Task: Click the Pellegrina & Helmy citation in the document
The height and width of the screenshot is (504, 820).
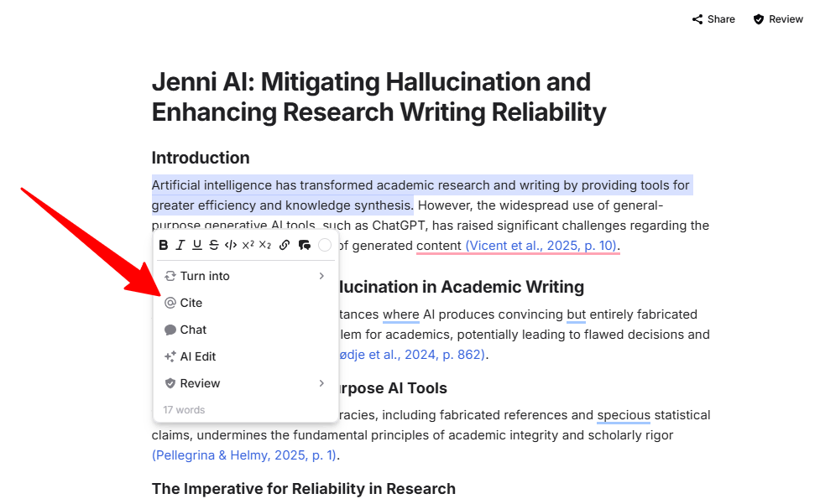Action: coord(242,455)
